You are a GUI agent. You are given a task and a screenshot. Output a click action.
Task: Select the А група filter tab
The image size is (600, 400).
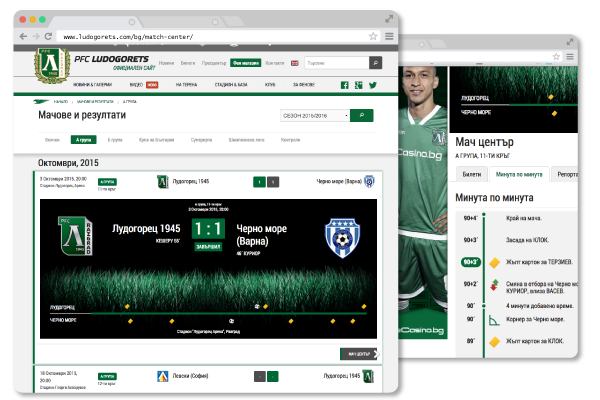coord(83,140)
